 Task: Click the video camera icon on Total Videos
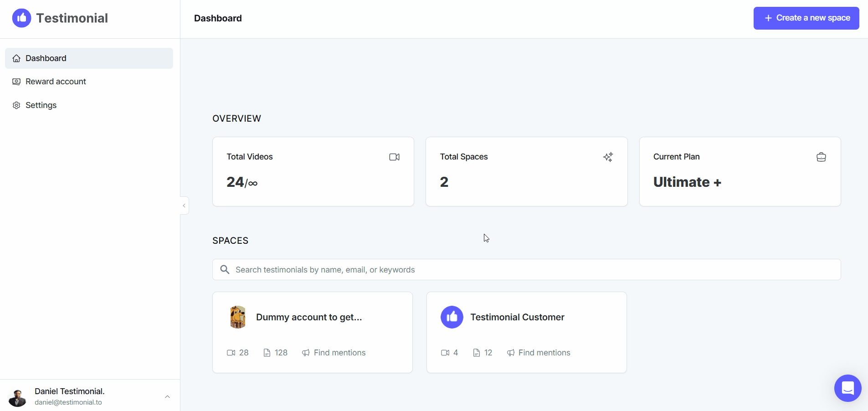(395, 157)
